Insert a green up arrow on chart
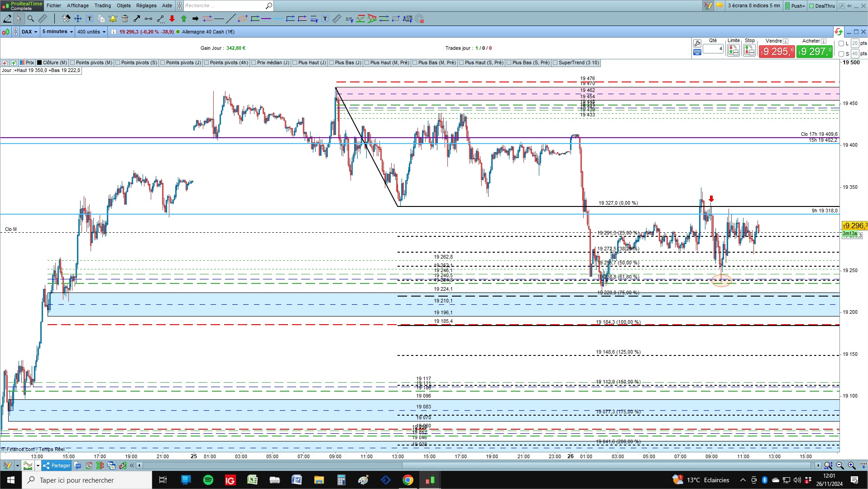The width and height of the screenshot is (868, 489). 184,19
